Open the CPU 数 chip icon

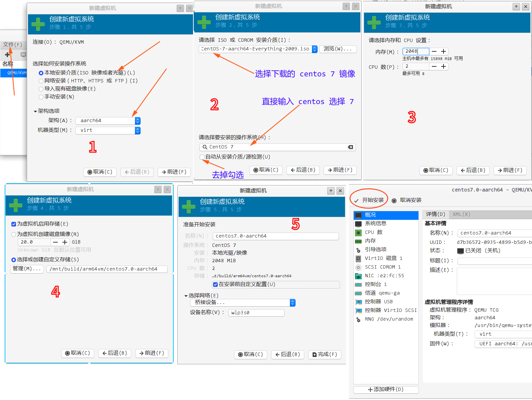pyautogui.click(x=358, y=233)
